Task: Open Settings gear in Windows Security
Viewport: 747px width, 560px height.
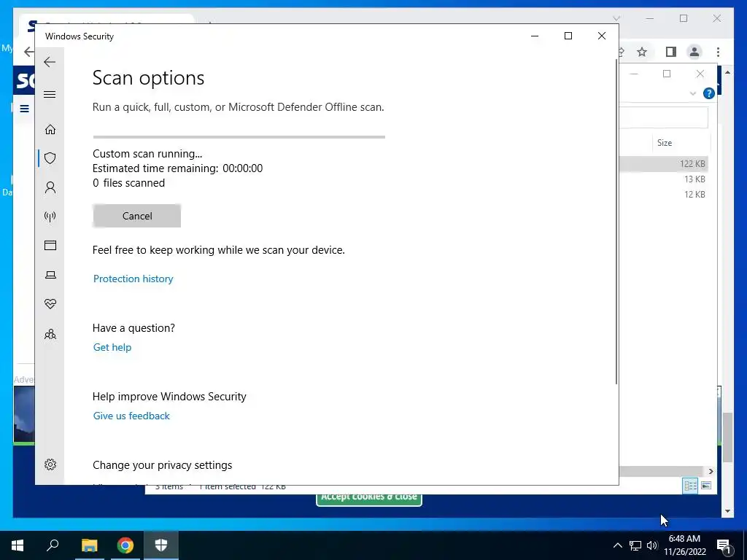Action: [x=50, y=464]
